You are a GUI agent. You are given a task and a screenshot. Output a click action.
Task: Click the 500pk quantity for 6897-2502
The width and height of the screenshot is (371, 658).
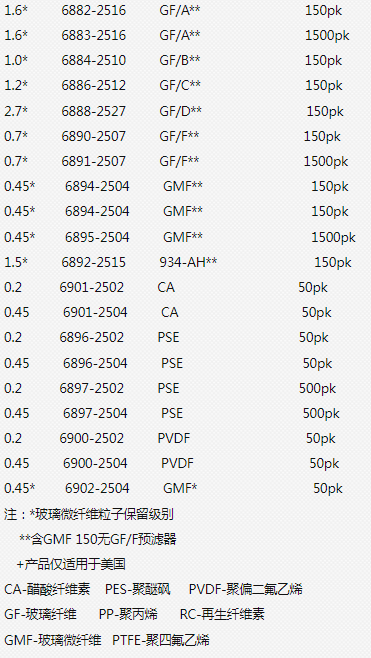click(x=317, y=389)
